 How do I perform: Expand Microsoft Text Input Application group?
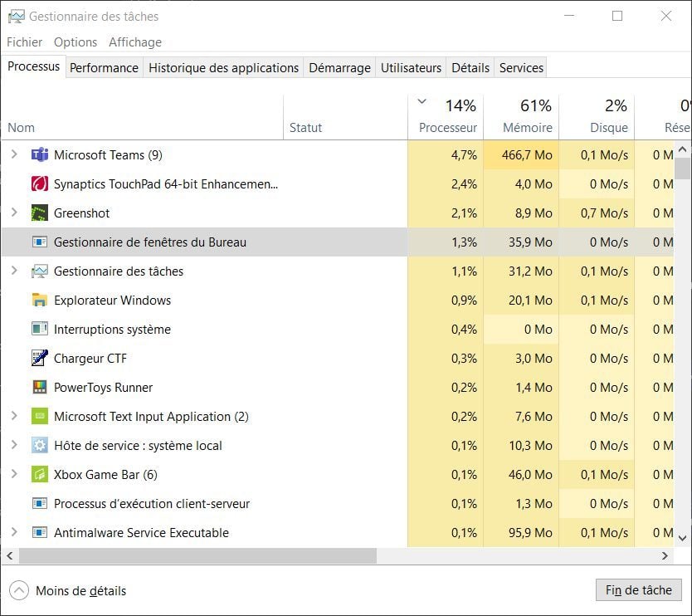(14, 417)
